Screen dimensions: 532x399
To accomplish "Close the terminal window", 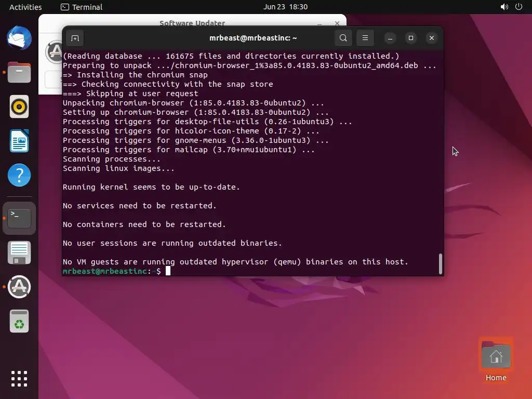I will click(x=432, y=38).
